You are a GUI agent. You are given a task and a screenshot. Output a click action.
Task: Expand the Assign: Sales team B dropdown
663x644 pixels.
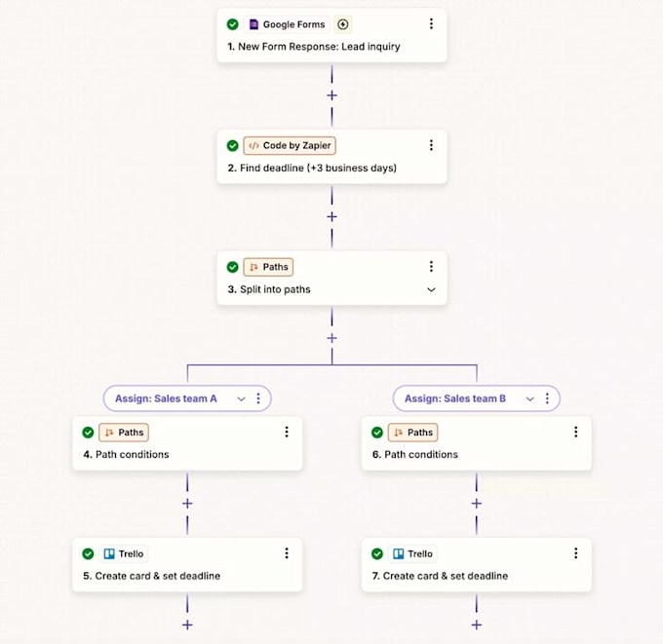point(529,398)
